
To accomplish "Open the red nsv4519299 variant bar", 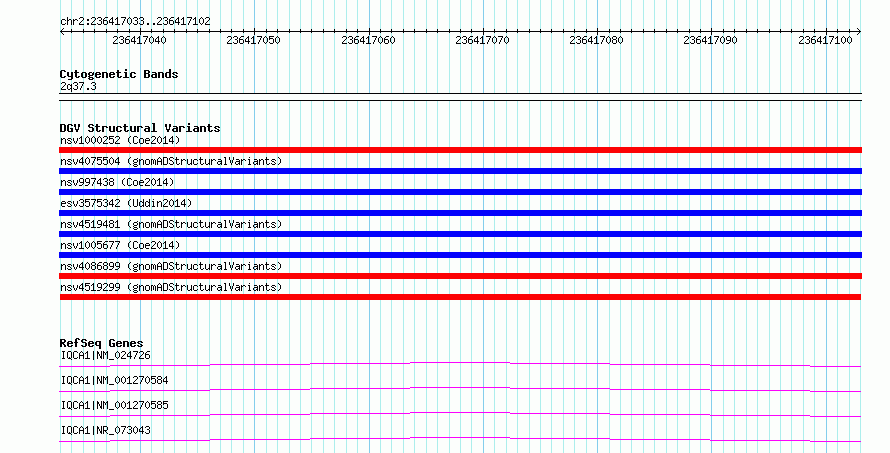I will point(460,297).
